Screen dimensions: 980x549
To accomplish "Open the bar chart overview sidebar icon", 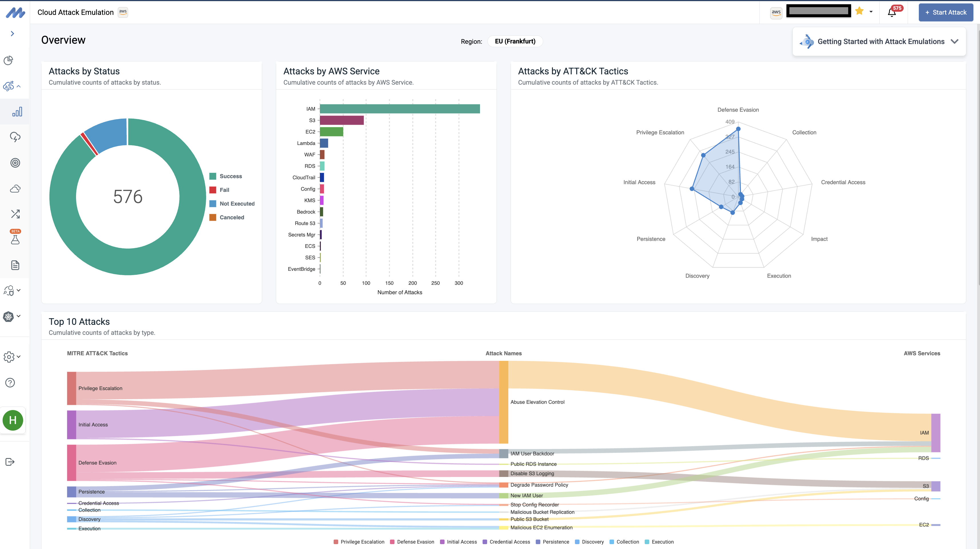I will point(17,112).
